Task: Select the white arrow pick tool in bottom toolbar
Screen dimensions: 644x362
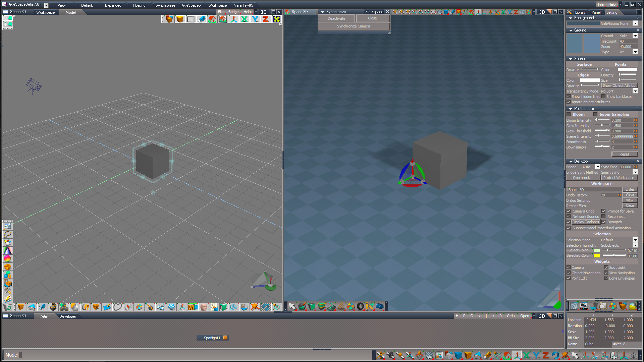Action: click(575, 355)
